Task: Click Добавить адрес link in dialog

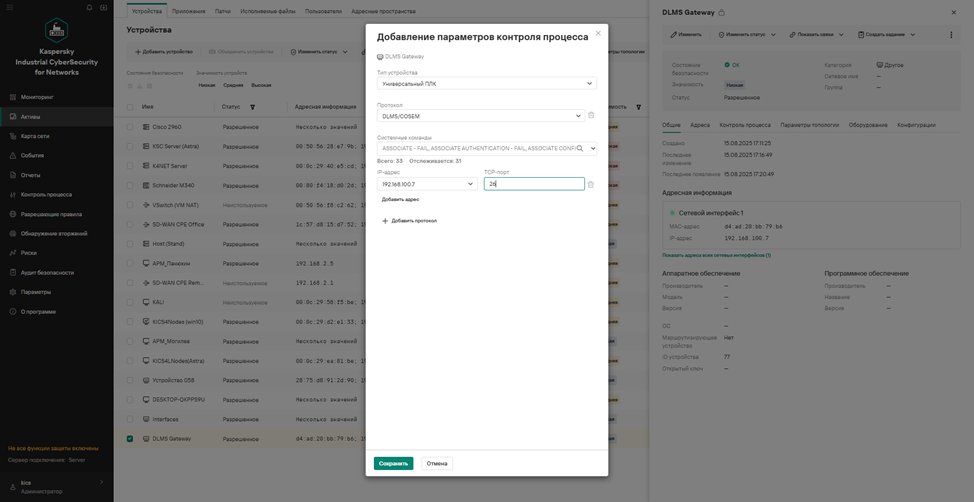Action: pos(401,199)
